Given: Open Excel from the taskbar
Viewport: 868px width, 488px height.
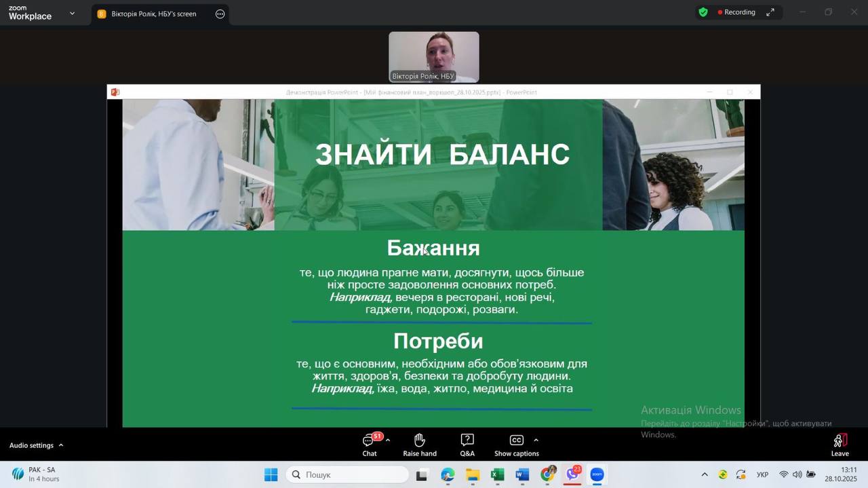Looking at the screenshot, I should pos(497,474).
